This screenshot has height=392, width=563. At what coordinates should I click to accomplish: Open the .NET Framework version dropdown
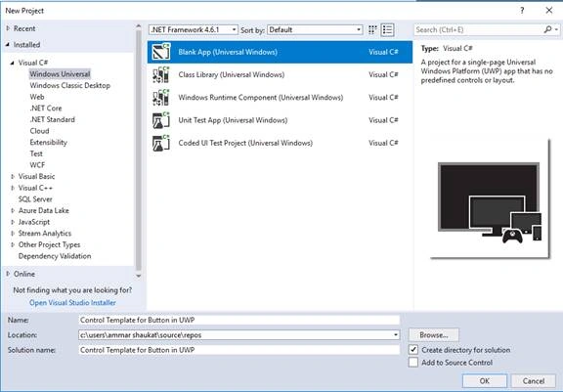click(194, 29)
